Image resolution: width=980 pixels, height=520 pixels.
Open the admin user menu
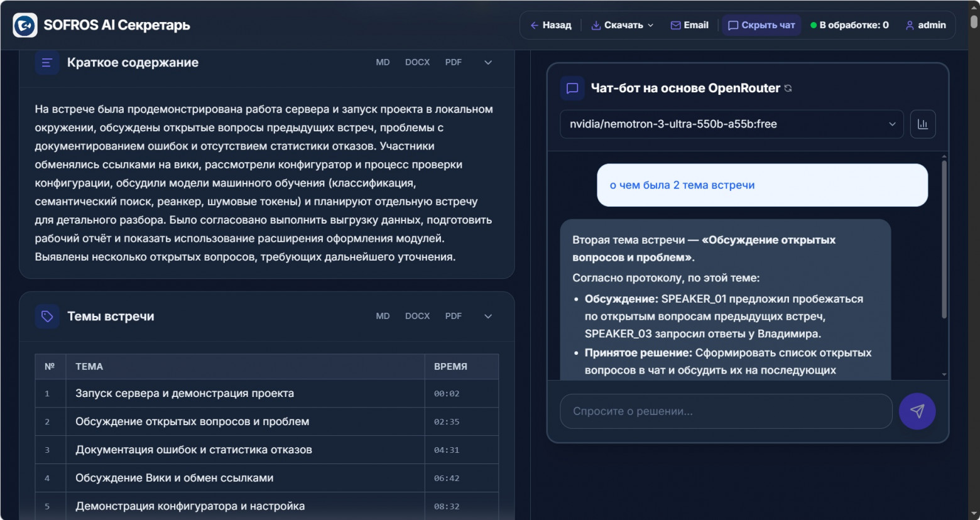click(x=925, y=25)
